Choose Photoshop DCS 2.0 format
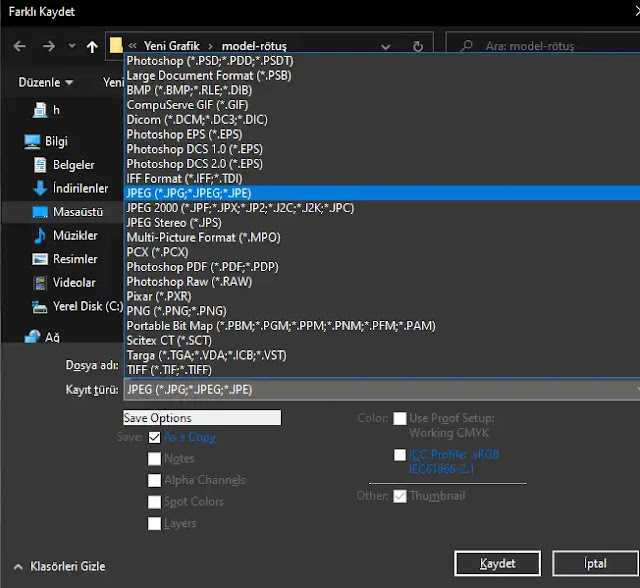 382,164
